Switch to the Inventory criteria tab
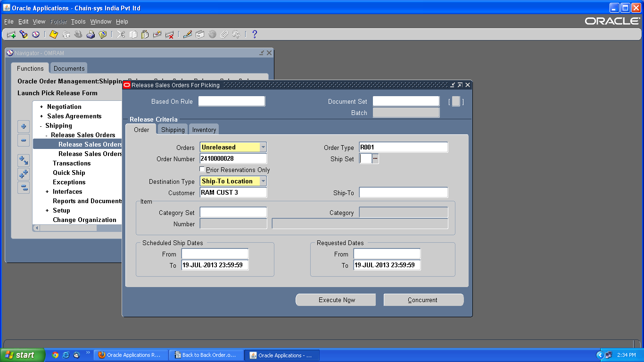 pyautogui.click(x=204, y=130)
